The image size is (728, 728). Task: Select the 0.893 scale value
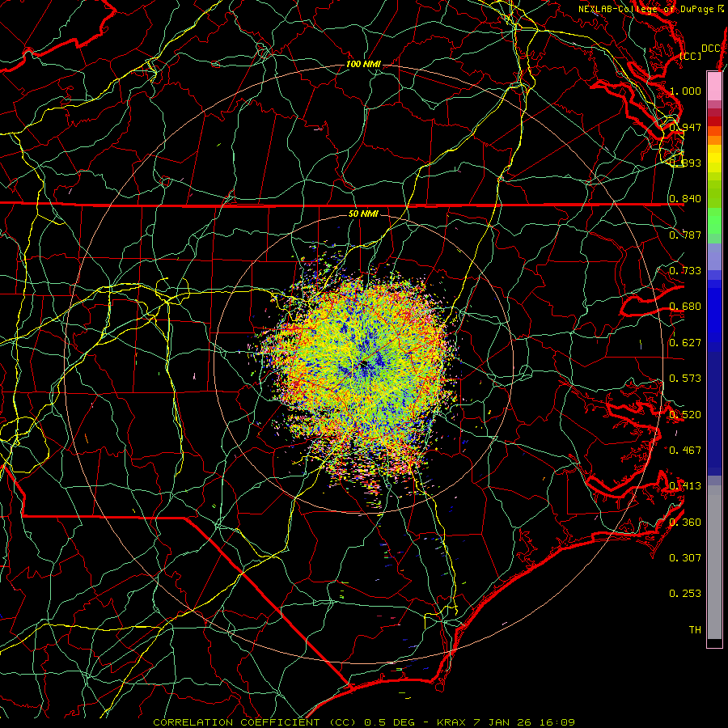pos(685,163)
